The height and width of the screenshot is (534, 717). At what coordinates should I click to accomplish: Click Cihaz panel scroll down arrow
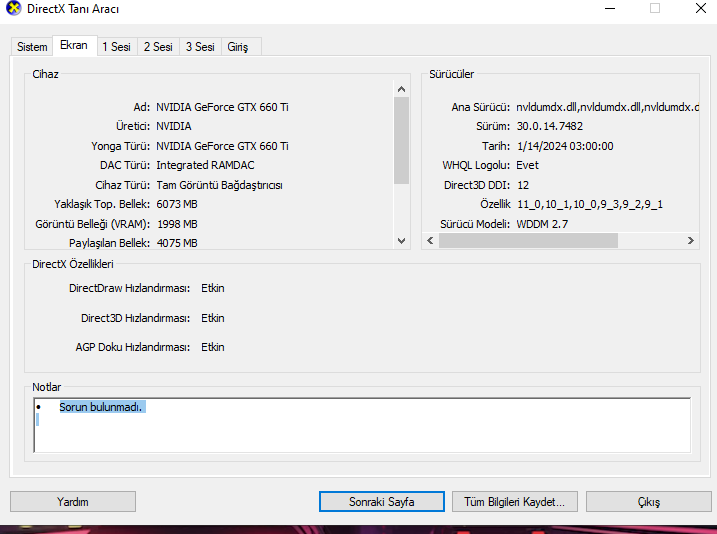point(401,241)
